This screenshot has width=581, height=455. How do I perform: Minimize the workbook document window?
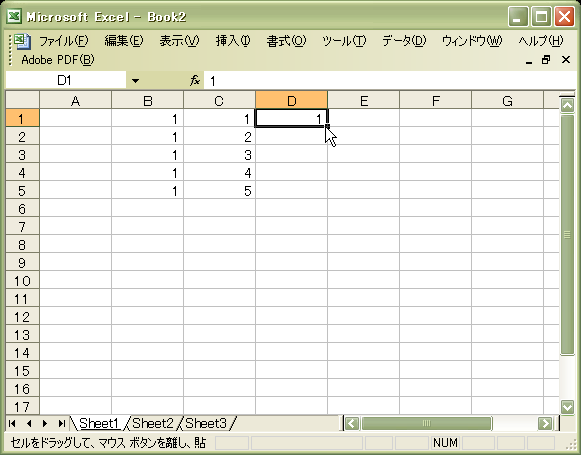[x=529, y=61]
